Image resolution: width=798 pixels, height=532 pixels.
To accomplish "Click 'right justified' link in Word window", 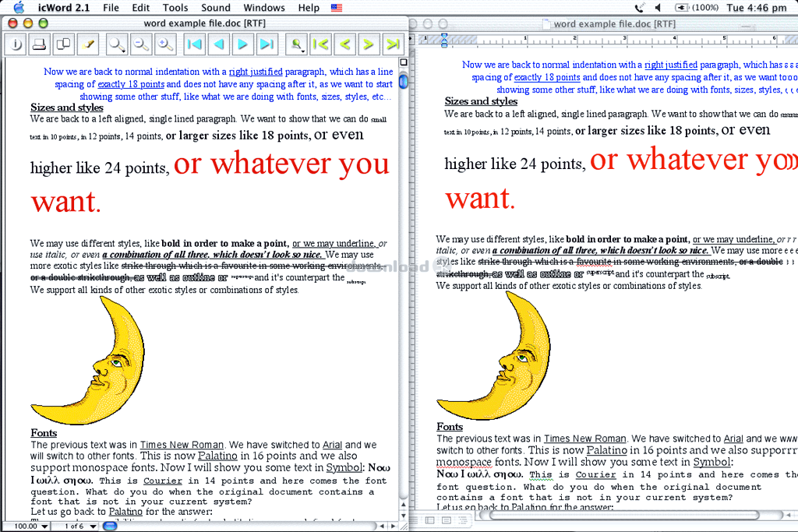I will (671, 65).
